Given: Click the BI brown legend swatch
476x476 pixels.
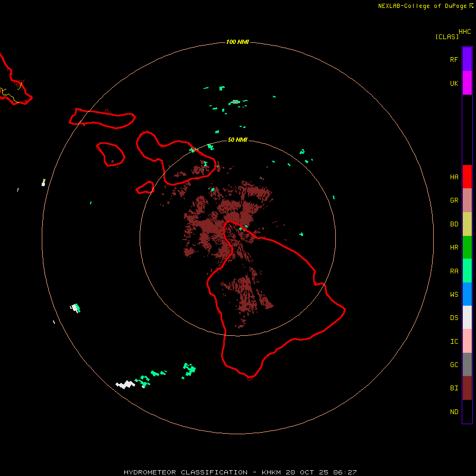Looking at the screenshot, I should tap(467, 388).
